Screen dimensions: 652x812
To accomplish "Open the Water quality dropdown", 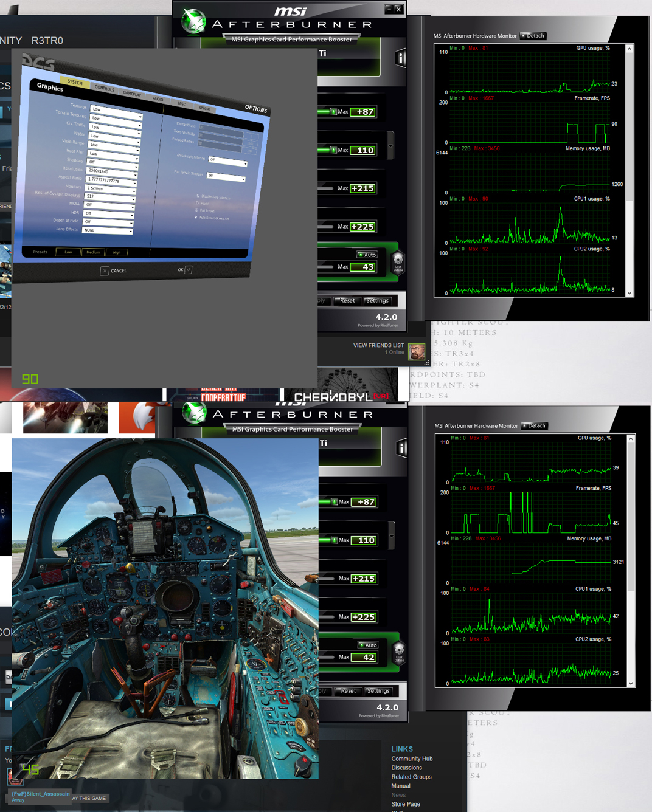I will [114, 138].
